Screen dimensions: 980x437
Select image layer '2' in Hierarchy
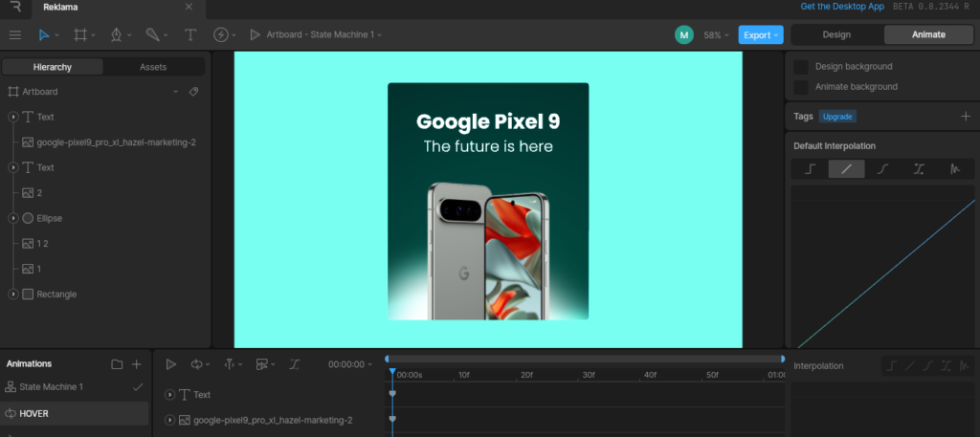pyautogui.click(x=39, y=193)
